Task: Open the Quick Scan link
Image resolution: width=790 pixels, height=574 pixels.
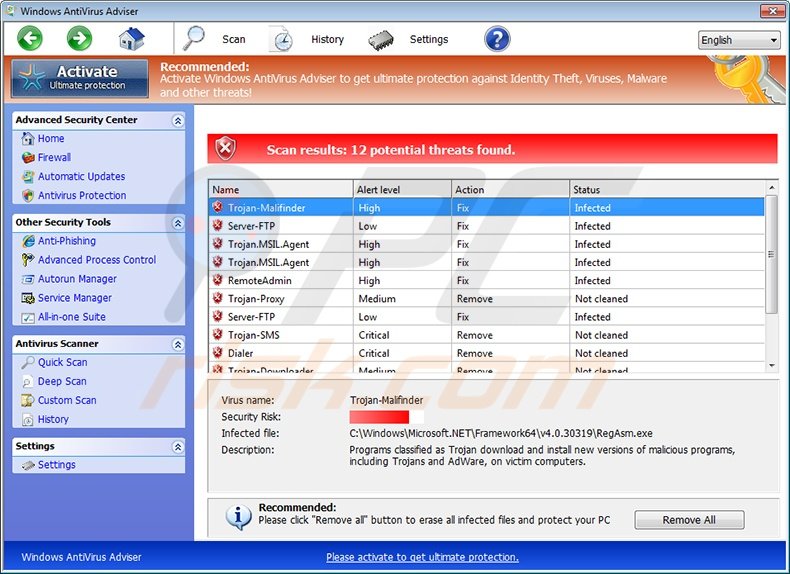Action: pyautogui.click(x=62, y=362)
